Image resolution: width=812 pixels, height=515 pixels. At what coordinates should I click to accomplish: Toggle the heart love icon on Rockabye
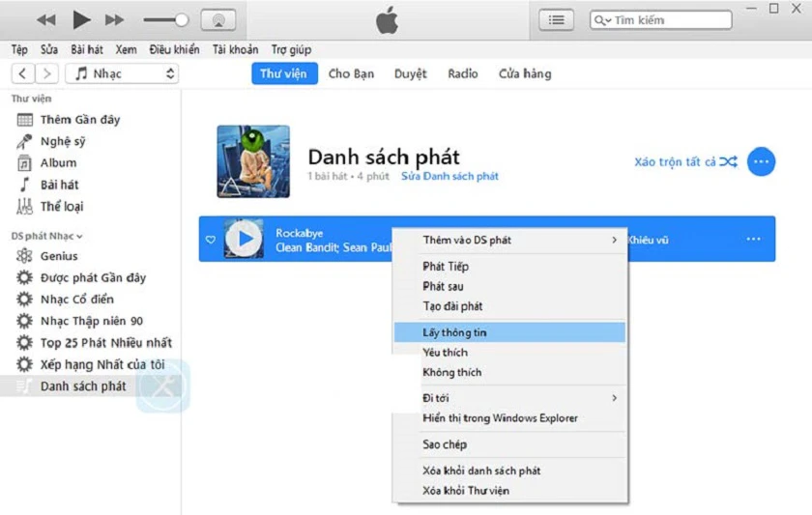click(x=211, y=239)
